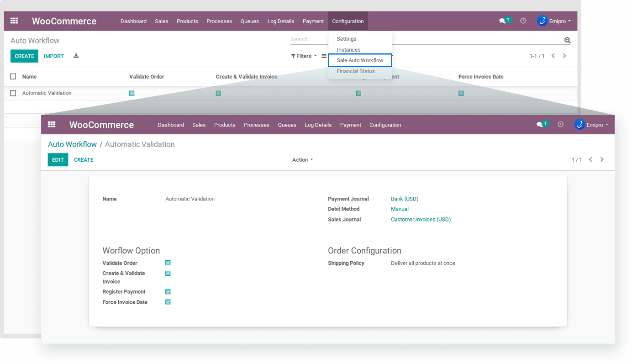
Task: Open the Manual debit method link
Action: pos(400,209)
